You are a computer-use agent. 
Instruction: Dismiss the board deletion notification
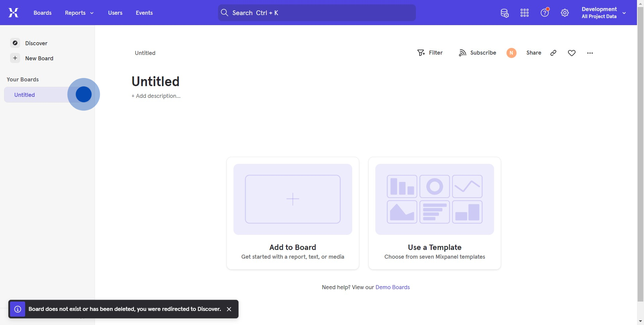[x=229, y=309]
